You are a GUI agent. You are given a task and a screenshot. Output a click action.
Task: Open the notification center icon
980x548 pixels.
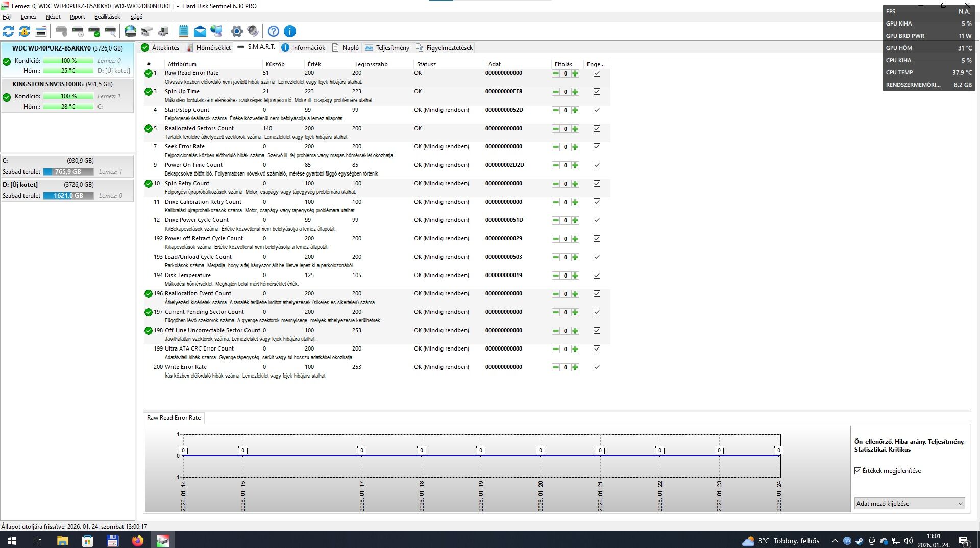[964, 541]
